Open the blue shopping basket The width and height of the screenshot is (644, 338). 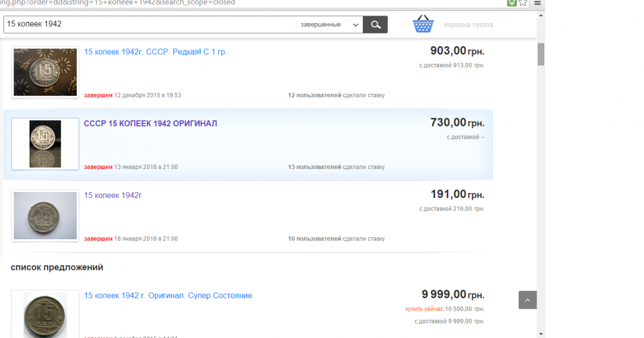[x=423, y=24]
